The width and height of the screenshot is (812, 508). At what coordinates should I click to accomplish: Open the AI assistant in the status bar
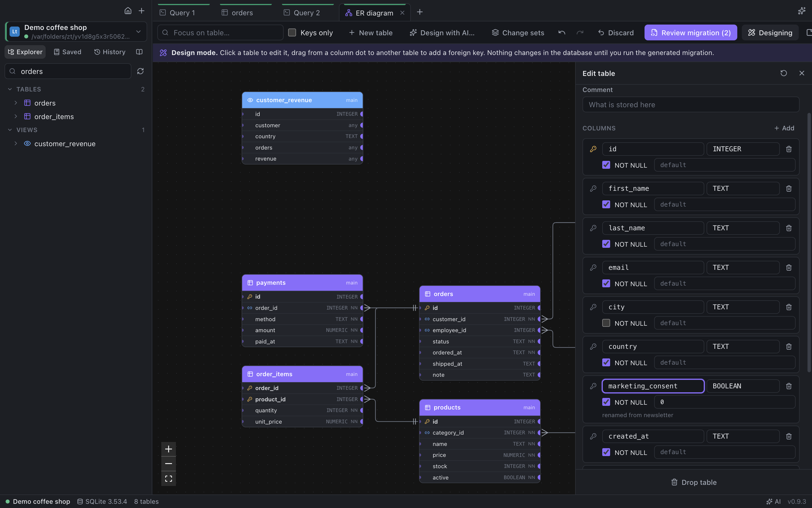774,501
